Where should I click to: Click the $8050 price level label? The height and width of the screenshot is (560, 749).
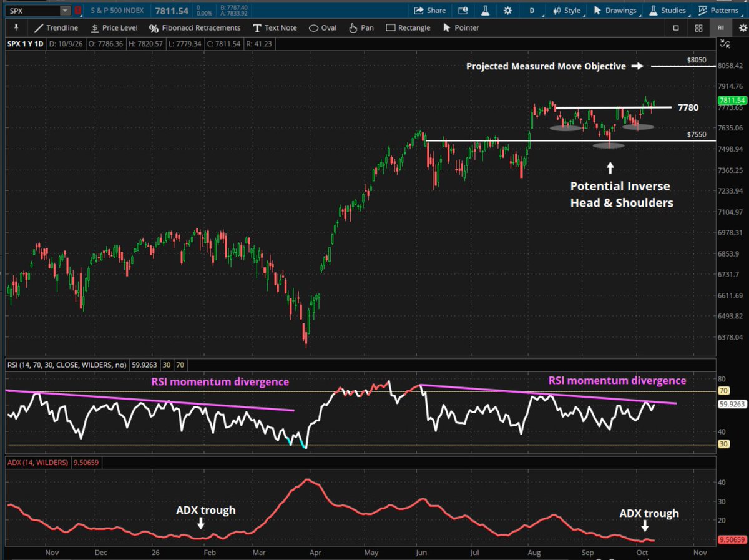(x=697, y=59)
